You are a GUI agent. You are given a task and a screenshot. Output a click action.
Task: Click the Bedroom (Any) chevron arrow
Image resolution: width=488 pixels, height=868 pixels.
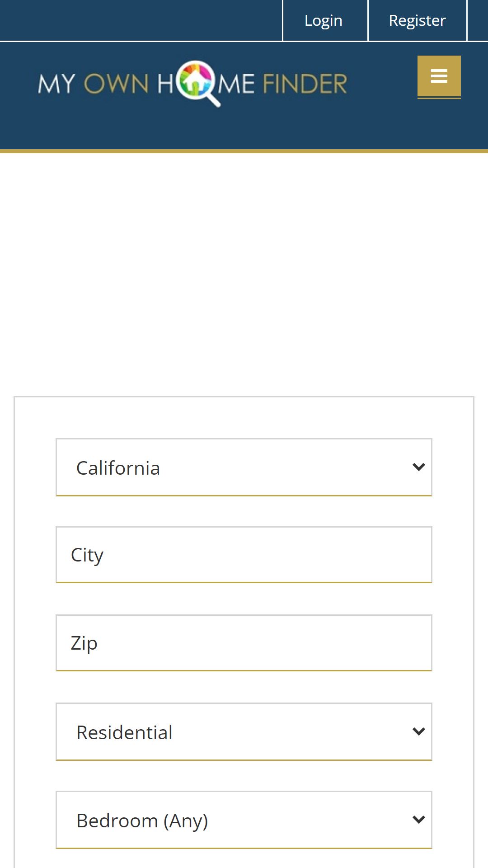click(419, 820)
